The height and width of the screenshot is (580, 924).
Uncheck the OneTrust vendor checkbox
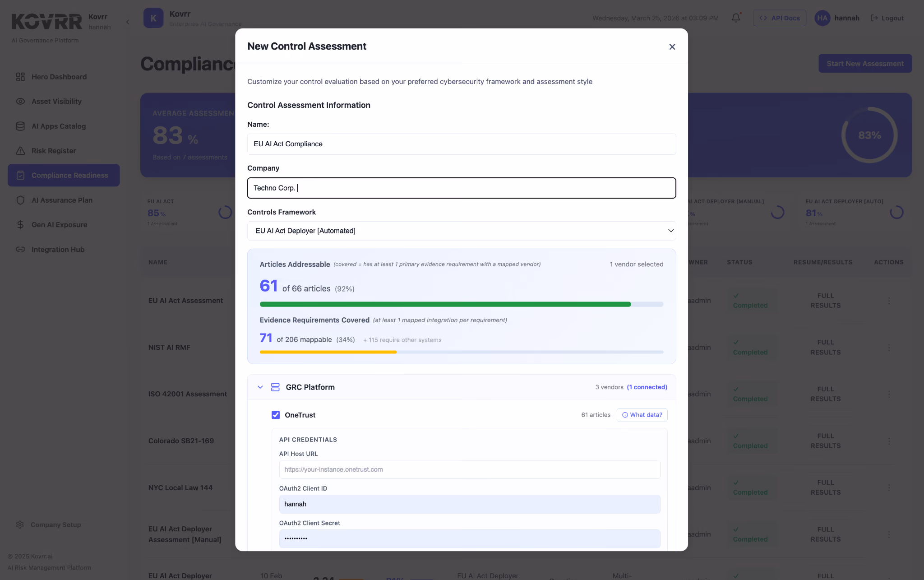(276, 415)
